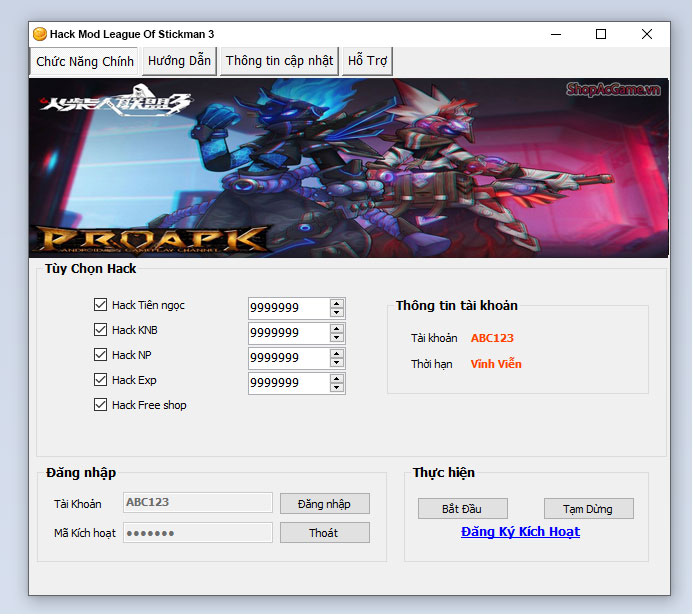This screenshot has width=693, height=616.
Task: Click the Mã Kích hoạt password field
Action: click(198, 533)
